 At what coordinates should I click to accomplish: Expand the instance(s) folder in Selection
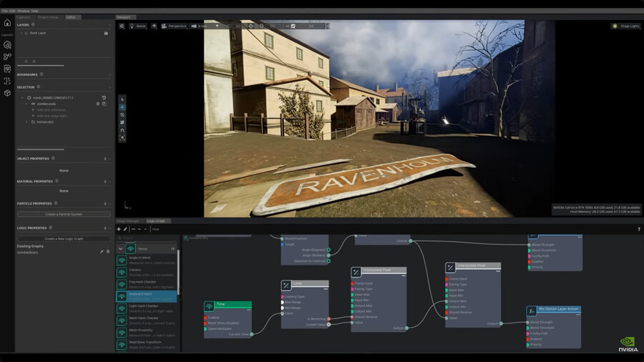click(x=26, y=122)
